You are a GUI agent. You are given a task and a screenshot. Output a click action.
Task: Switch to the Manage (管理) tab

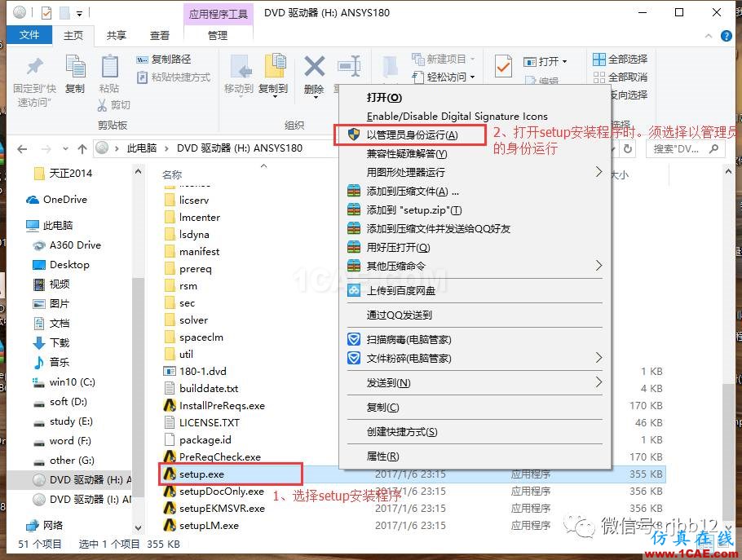click(x=218, y=36)
